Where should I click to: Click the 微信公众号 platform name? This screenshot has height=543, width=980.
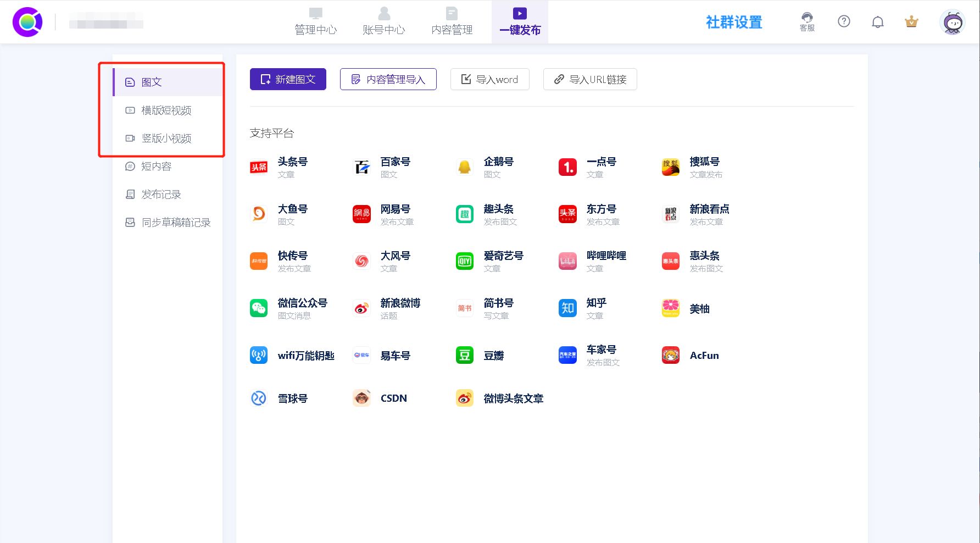303,303
